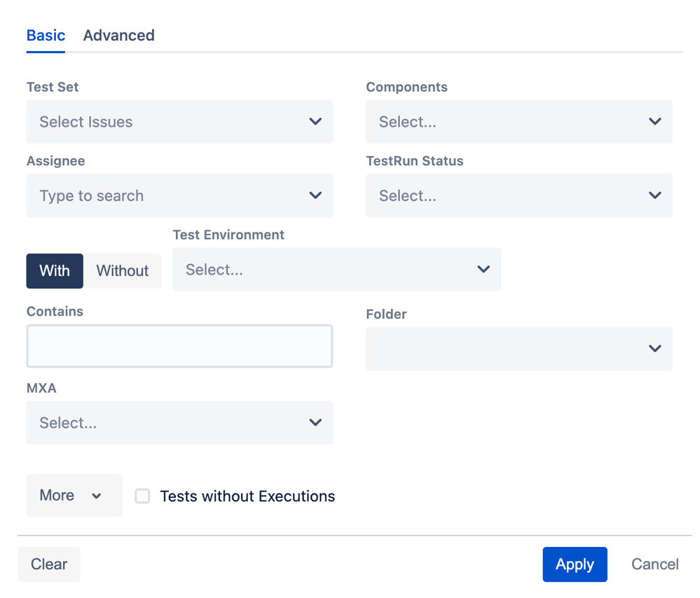Expand the MXA Select dropdown
700x598 pixels.
click(x=168, y=423)
